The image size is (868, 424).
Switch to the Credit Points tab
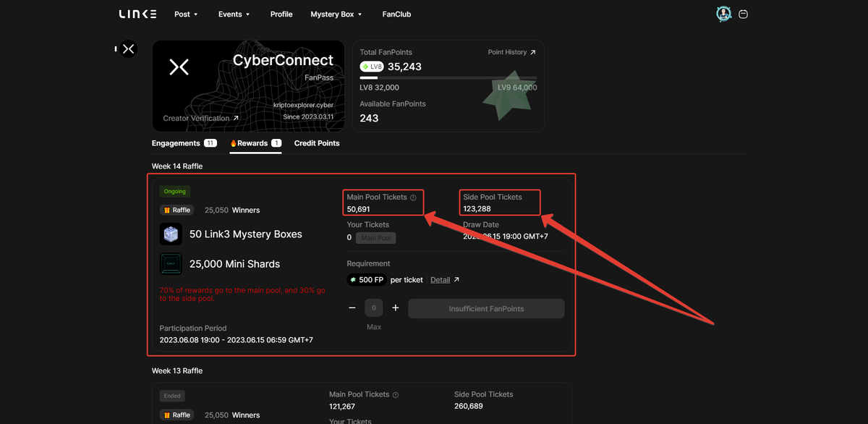point(317,143)
